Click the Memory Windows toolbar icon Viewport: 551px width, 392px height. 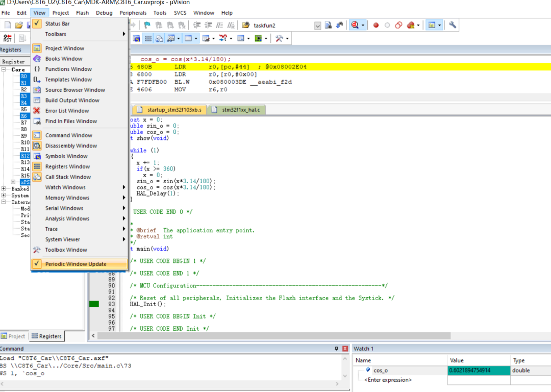point(188,38)
